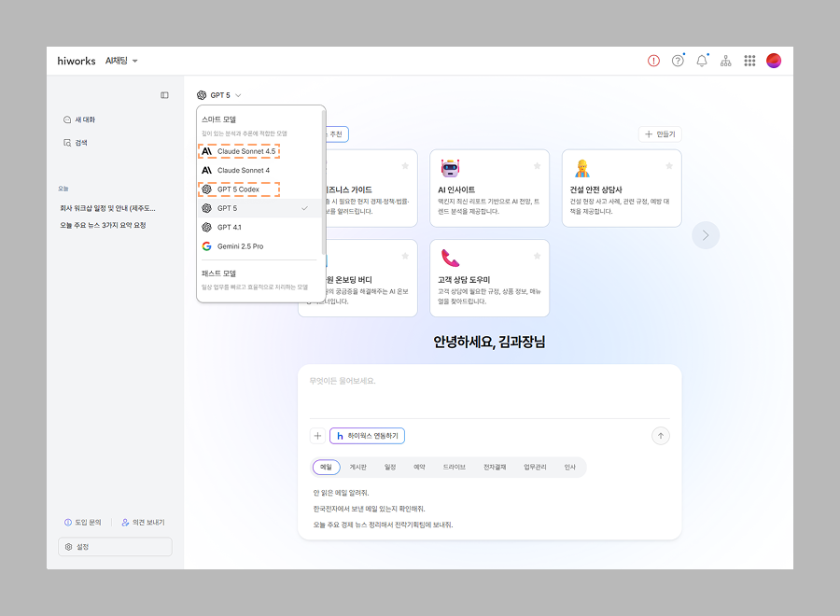Image resolution: width=840 pixels, height=616 pixels.
Task: Click the 하이웍스 연동하기 button
Action: (x=367, y=436)
